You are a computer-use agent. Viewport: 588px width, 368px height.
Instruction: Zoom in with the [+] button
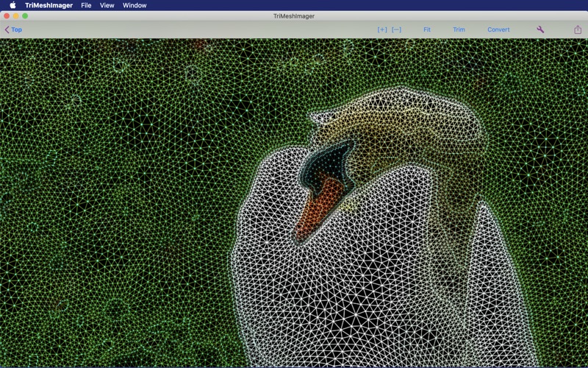click(x=382, y=29)
